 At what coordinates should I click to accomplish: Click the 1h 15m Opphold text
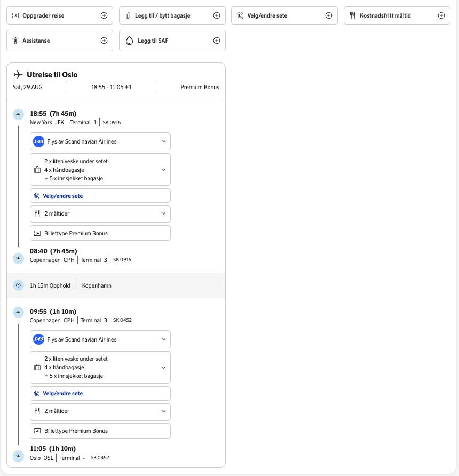(50, 285)
